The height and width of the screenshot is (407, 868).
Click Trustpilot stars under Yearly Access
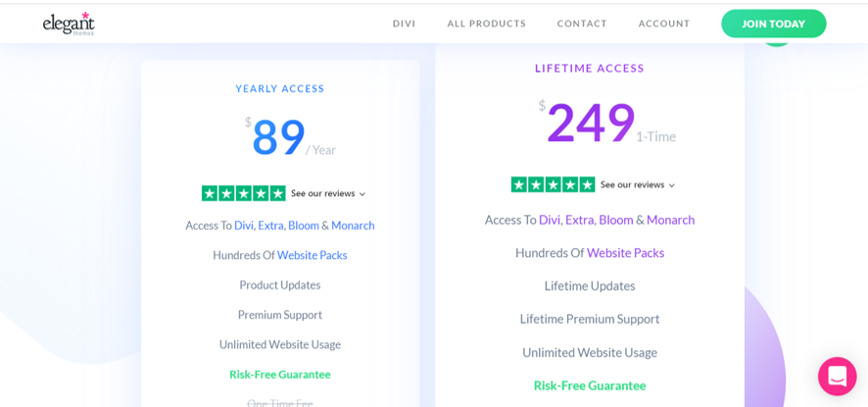pos(244,193)
